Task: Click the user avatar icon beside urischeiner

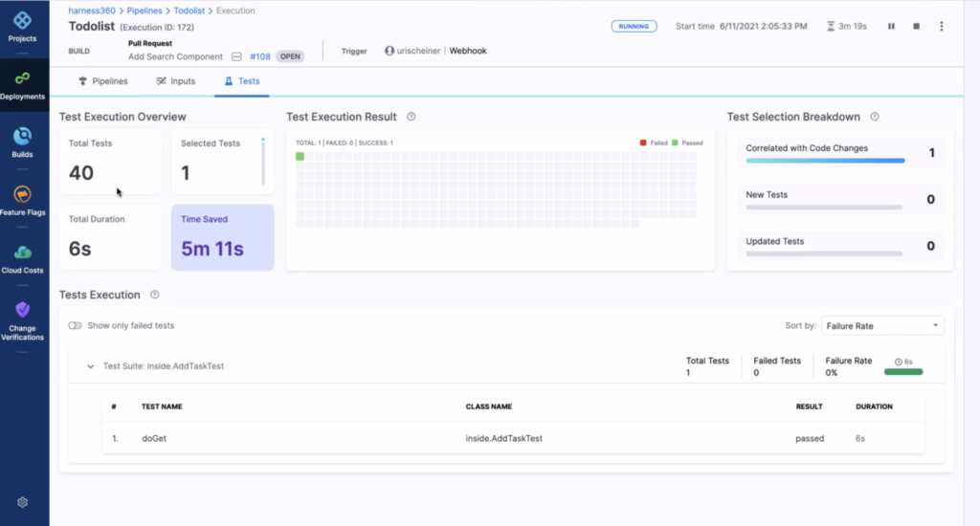Action: click(390, 51)
